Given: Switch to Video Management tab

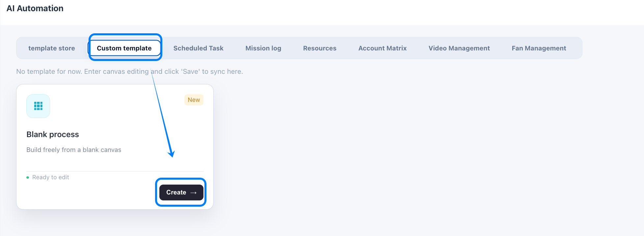Looking at the screenshot, I should tap(459, 48).
